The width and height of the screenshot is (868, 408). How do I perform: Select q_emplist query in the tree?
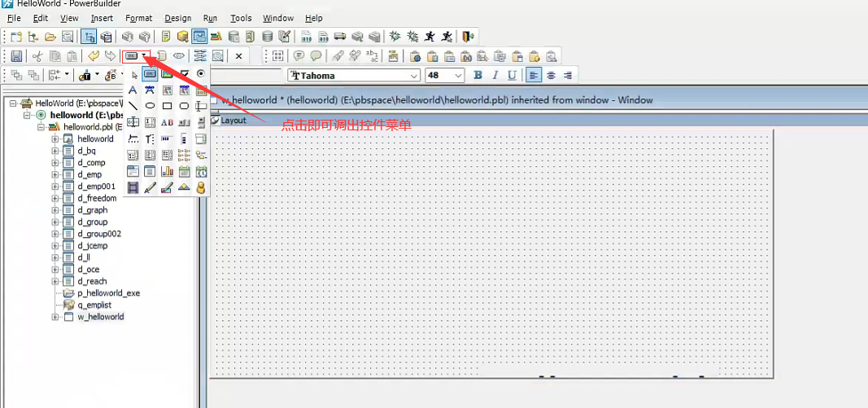click(x=94, y=305)
